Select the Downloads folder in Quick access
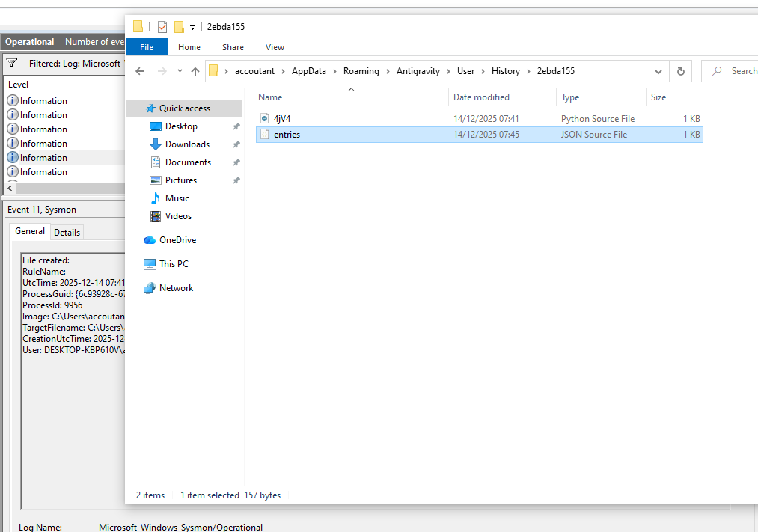758x532 pixels. point(186,144)
